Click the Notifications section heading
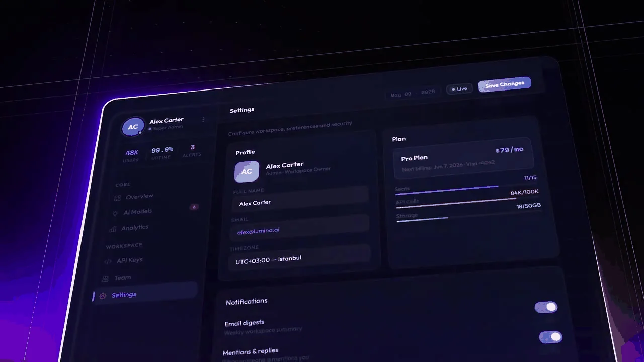 pyautogui.click(x=247, y=302)
